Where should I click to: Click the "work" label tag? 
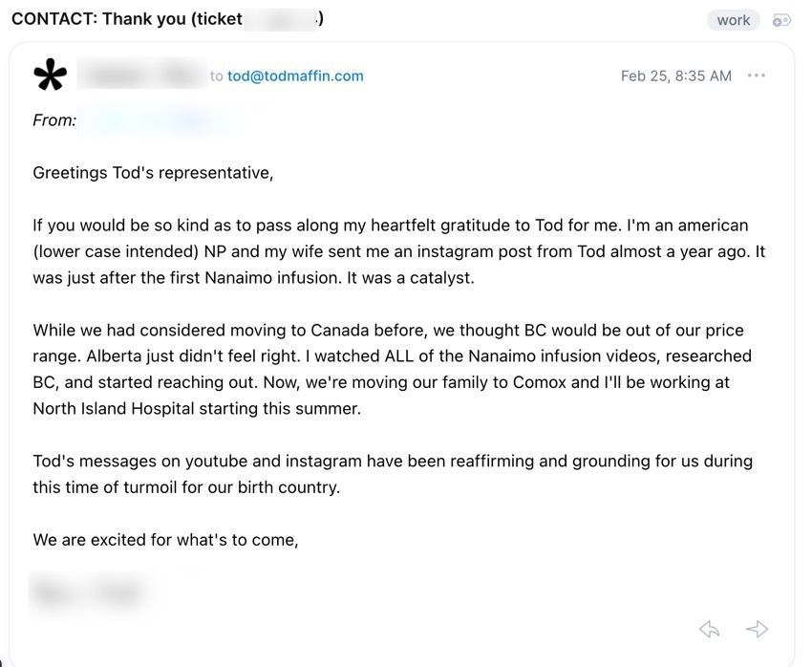tap(734, 20)
